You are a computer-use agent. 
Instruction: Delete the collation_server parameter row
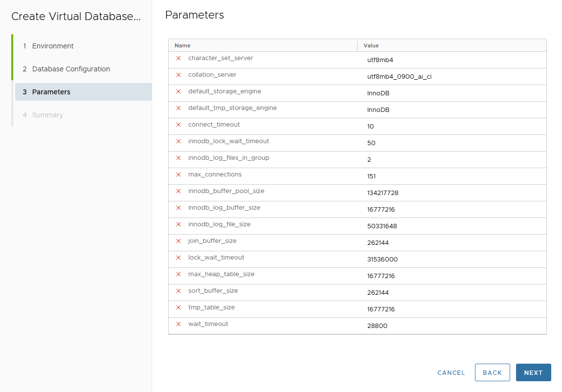(x=178, y=75)
